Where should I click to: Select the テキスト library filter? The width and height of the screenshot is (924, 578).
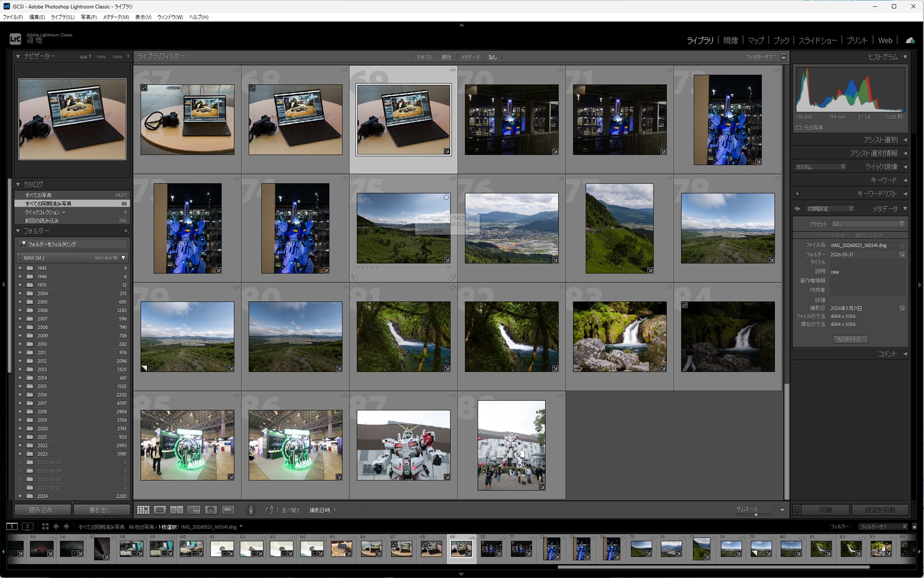tap(424, 57)
